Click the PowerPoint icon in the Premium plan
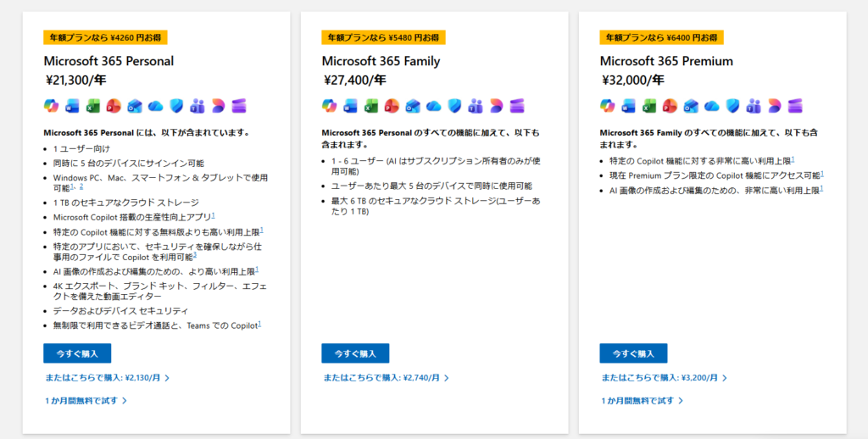The width and height of the screenshot is (868, 439). pyautogui.click(x=670, y=106)
